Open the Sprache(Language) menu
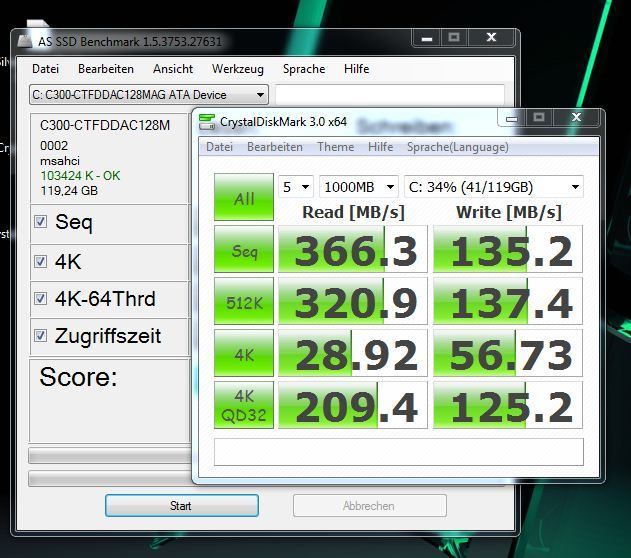The width and height of the screenshot is (631, 558). (x=458, y=147)
